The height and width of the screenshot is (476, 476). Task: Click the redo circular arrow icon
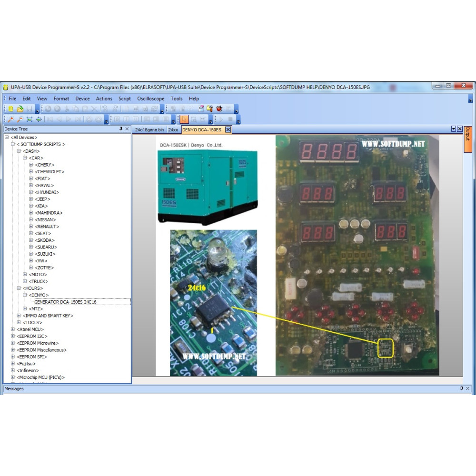57,109
